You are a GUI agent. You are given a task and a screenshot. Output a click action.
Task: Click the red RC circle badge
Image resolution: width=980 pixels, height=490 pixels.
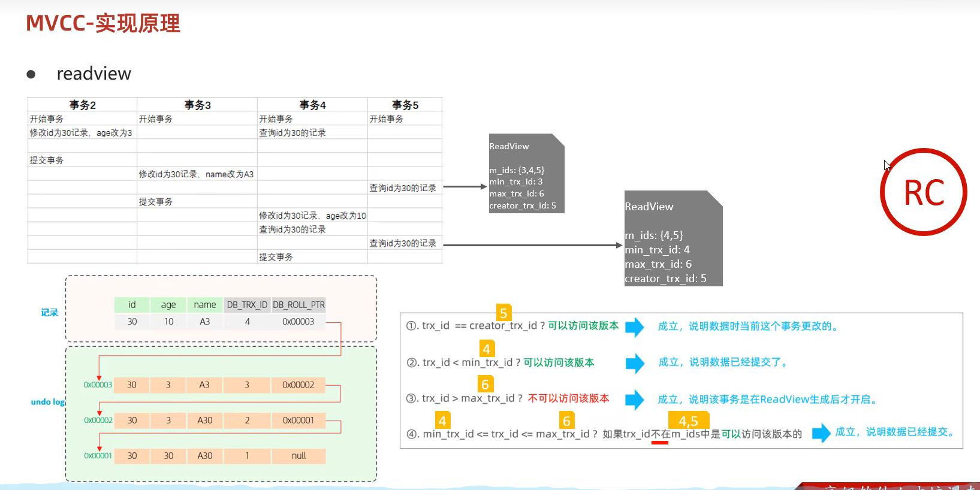(923, 192)
